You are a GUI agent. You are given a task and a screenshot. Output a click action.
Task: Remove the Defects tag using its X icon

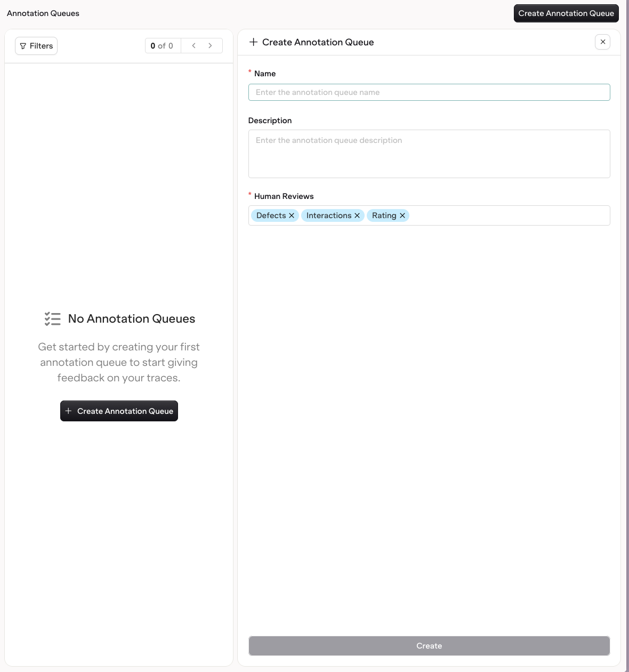click(x=292, y=215)
